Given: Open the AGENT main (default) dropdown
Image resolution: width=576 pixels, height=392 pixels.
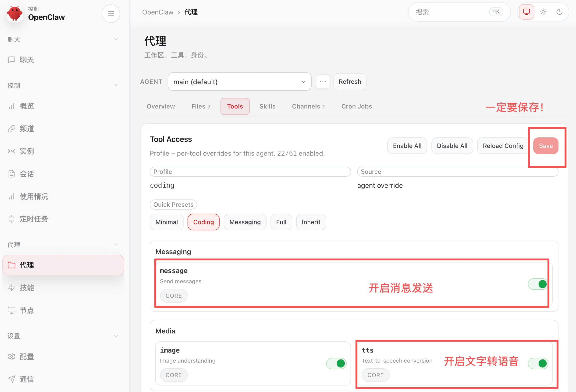Looking at the screenshot, I should pyautogui.click(x=239, y=82).
